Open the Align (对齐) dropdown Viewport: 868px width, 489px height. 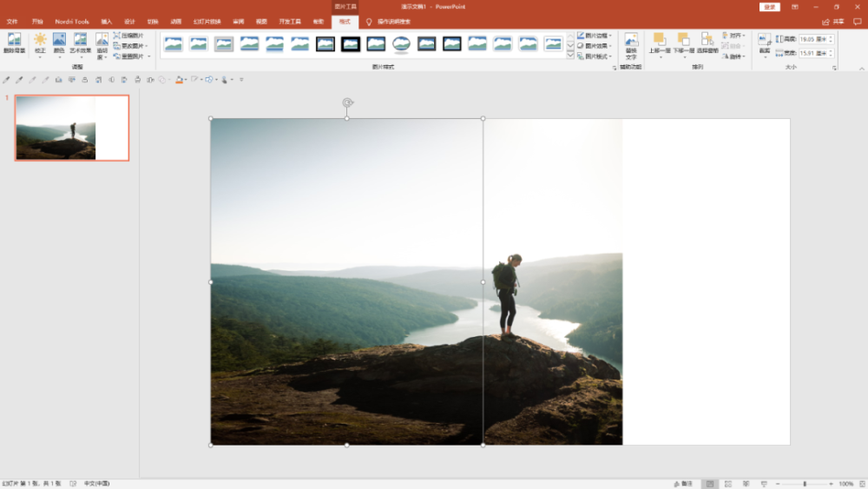(x=734, y=36)
